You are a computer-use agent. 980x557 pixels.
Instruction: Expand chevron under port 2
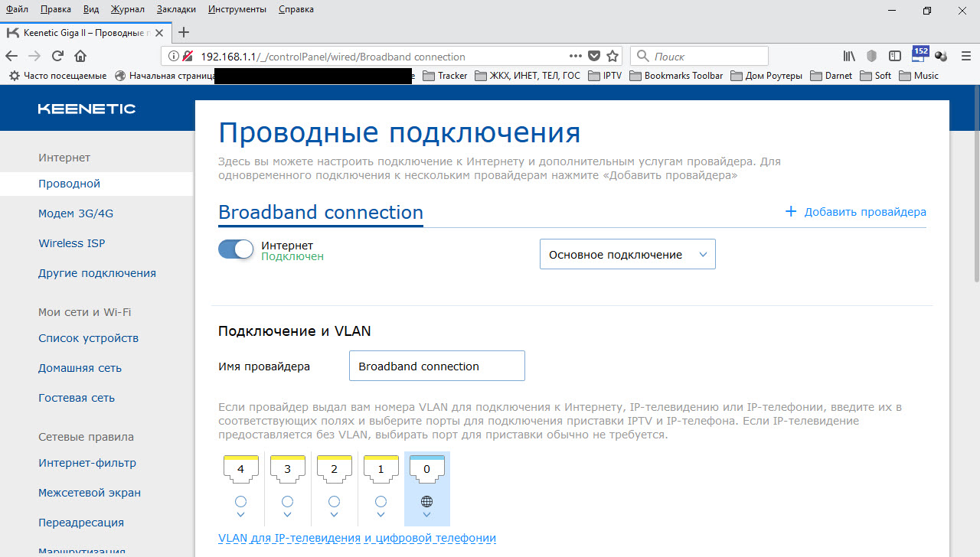point(334,515)
